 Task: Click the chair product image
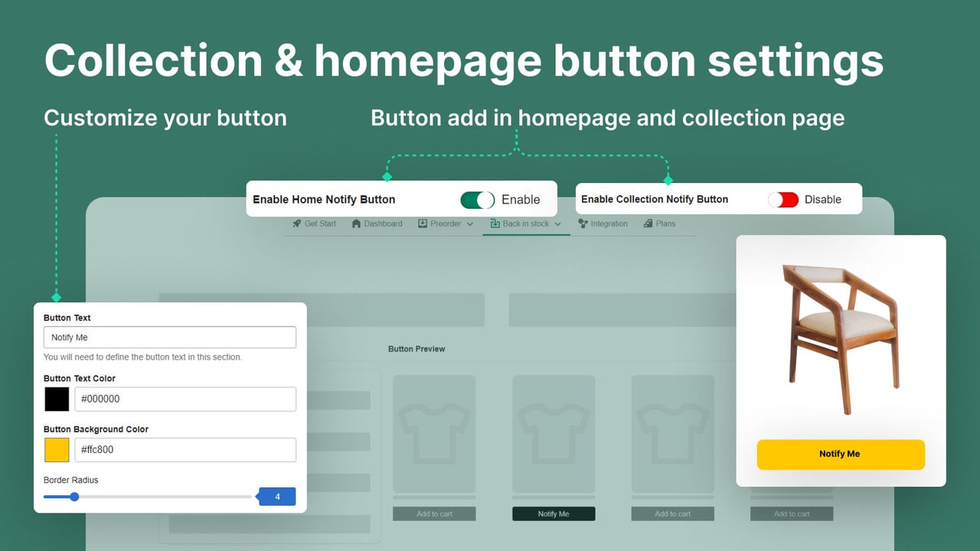coord(841,337)
